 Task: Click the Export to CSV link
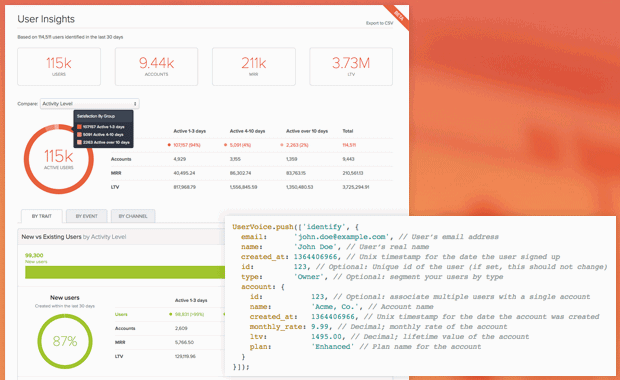379,23
